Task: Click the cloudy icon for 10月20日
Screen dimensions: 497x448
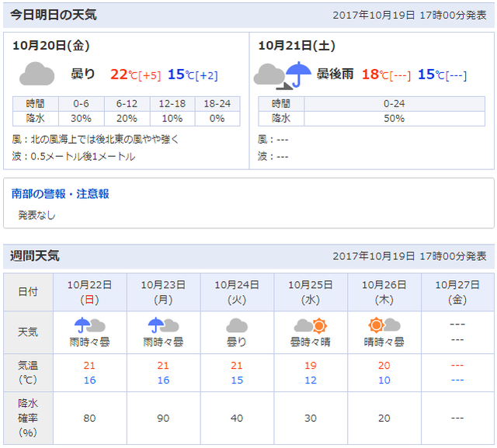Action: pos(36,74)
